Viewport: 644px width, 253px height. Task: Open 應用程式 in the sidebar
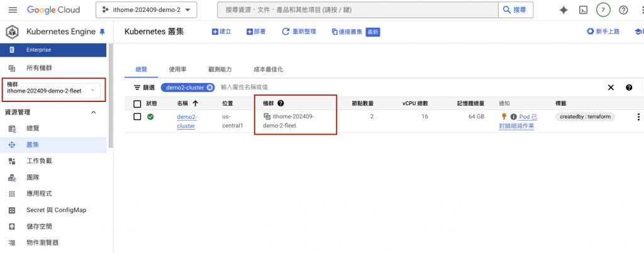[53, 193]
